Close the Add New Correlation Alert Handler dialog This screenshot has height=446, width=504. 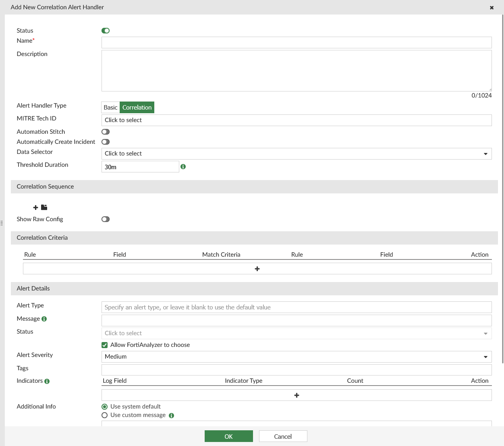(x=492, y=8)
